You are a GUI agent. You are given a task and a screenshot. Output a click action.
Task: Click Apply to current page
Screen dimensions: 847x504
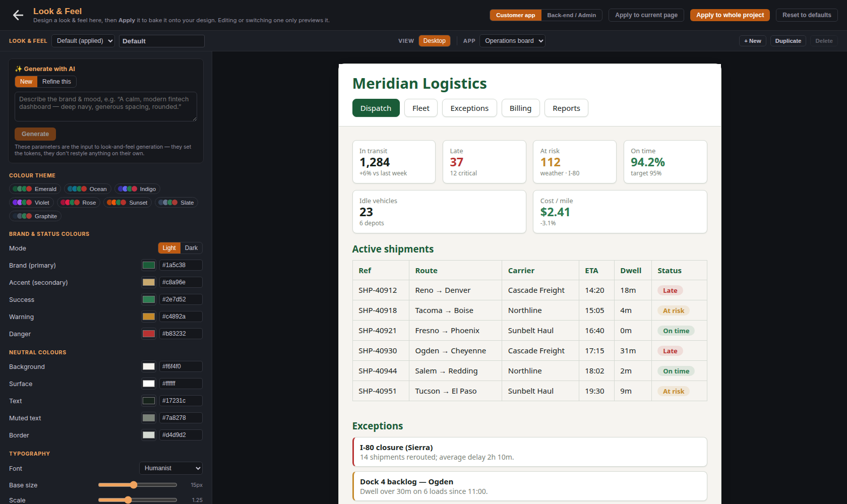(x=646, y=15)
